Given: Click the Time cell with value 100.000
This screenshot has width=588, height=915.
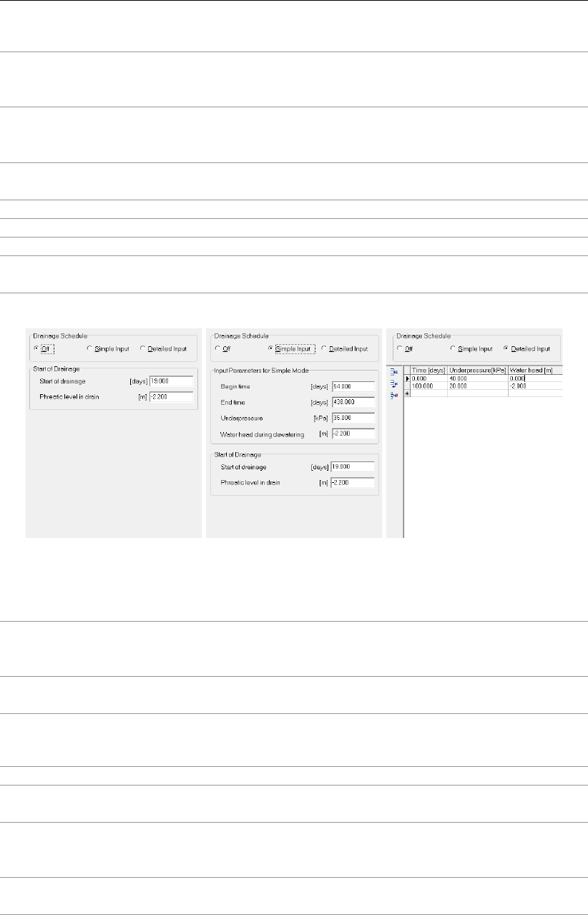Looking at the screenshot, I should click(428, 386).
